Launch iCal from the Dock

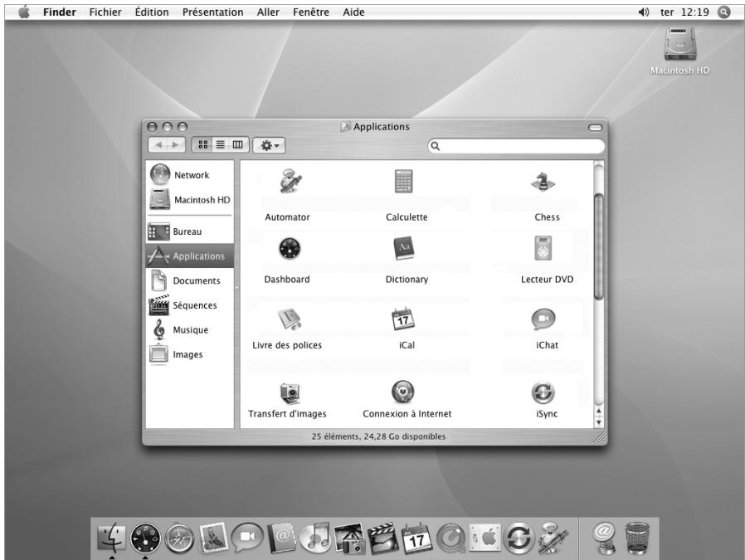tap(416, 538)
